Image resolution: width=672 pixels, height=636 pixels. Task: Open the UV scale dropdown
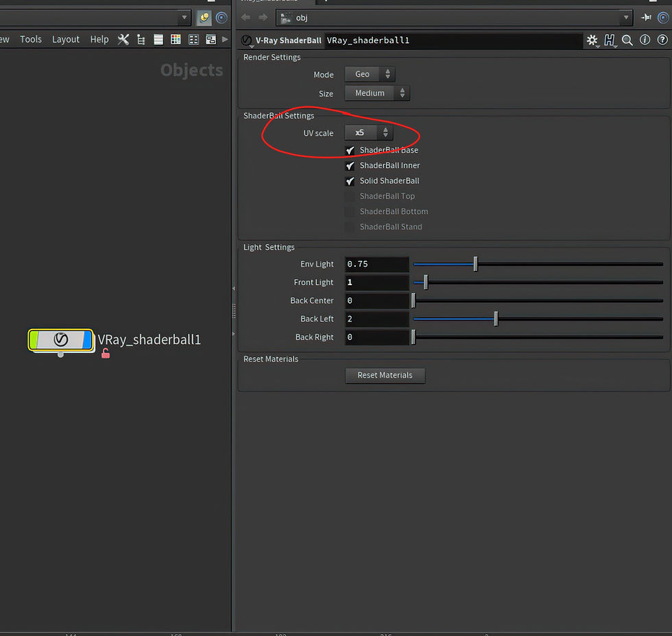pos(369,133)
